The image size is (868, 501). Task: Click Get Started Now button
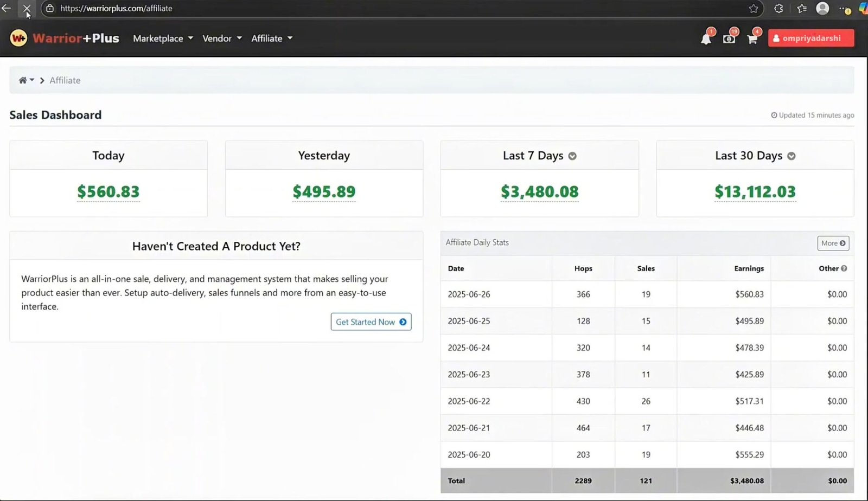point(371,322)
